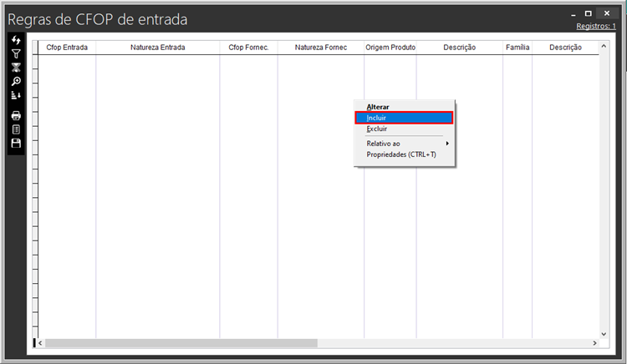Click the Origem Produto column header
Image resolution: width=627 pixels, height=364 pixels.
(390, 48)
